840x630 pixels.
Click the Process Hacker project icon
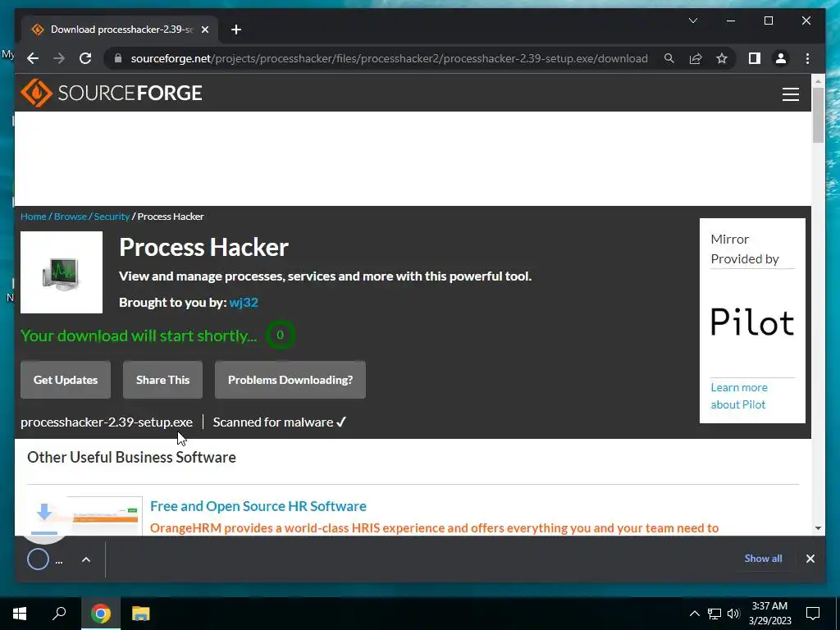coord(62,272)
